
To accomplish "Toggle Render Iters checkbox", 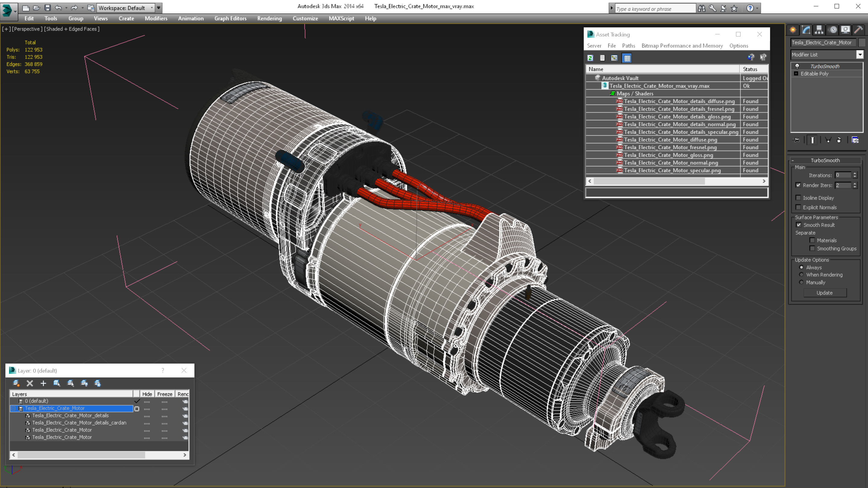I will coord(798,185).
